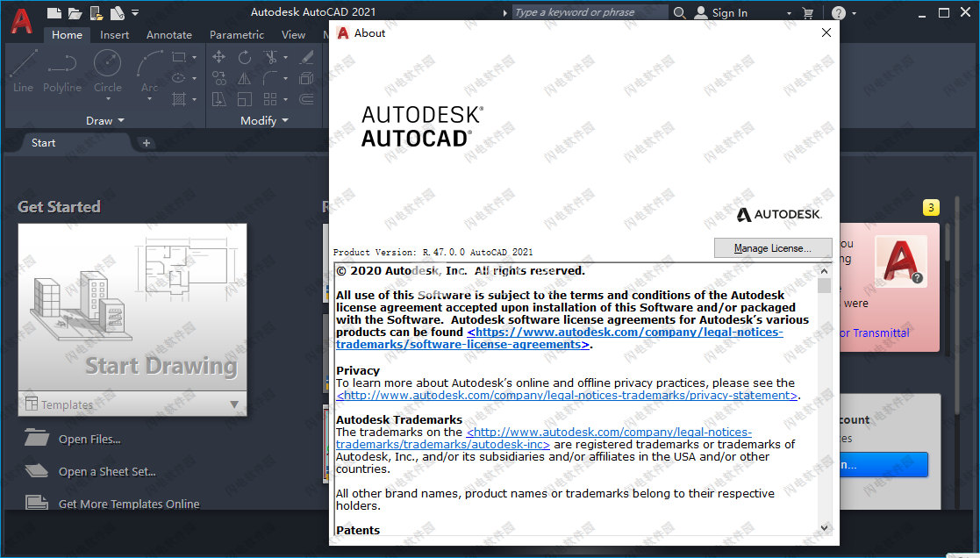The height and width of the screenshot is (558, 980).
Task: Open Customize Quick Access Toolbar dropdown
Action: click(x=135, y=12)
